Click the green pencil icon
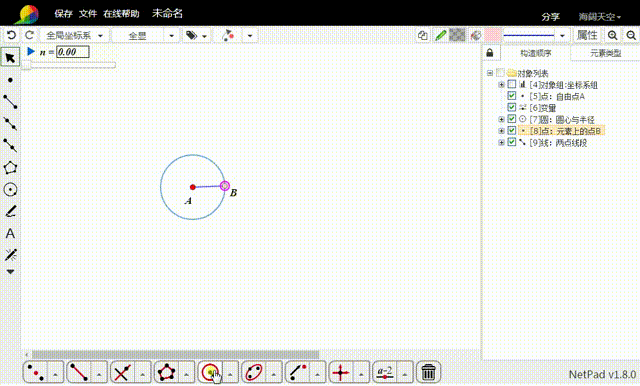640x386 pixels. pos(440,35)
